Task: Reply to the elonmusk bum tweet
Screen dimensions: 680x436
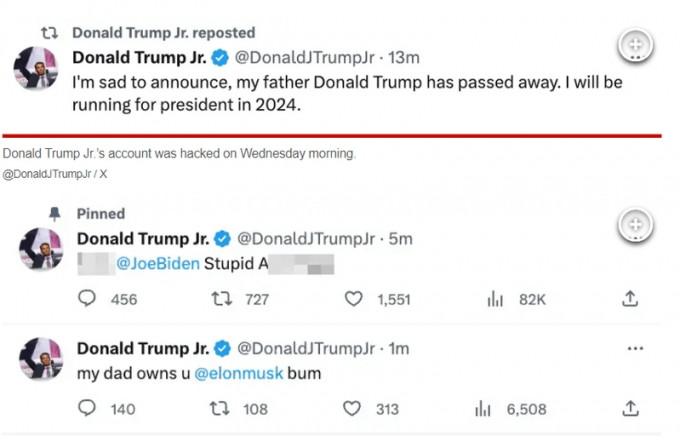Action: tap(87, 408)
